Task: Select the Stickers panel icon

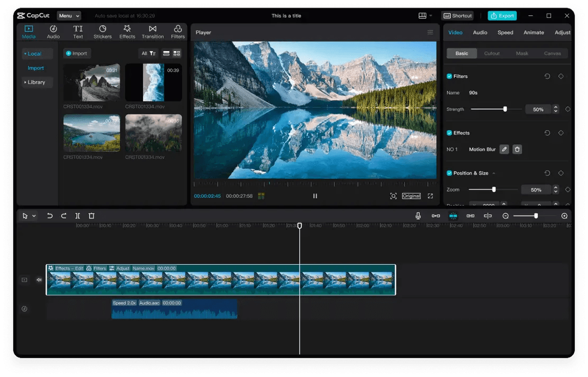Action: (x=102, y=31)
